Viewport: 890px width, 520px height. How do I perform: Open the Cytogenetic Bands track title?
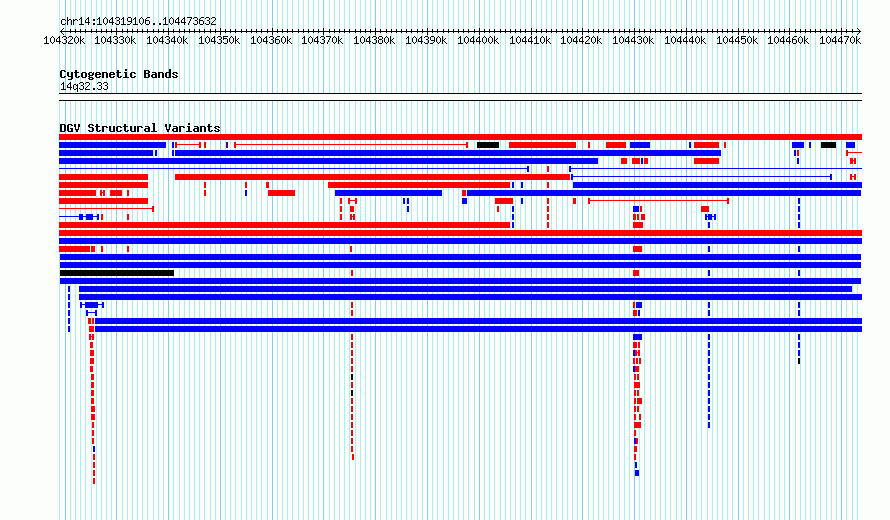point(119,74)
